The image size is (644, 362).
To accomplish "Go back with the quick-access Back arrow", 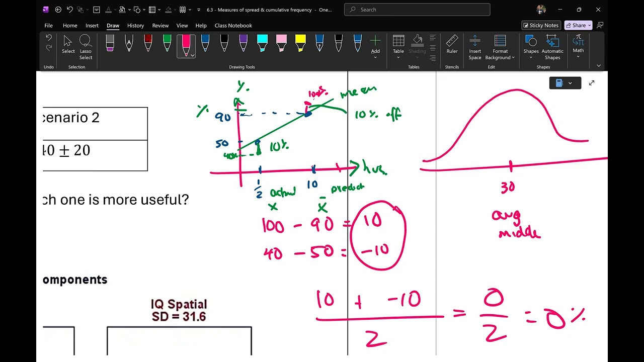I will pyautogui.click(x=58, y=10).
